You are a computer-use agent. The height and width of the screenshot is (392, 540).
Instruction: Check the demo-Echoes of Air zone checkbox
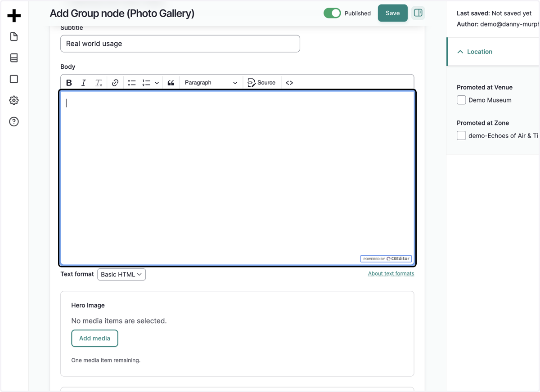(x=461, y=135)
